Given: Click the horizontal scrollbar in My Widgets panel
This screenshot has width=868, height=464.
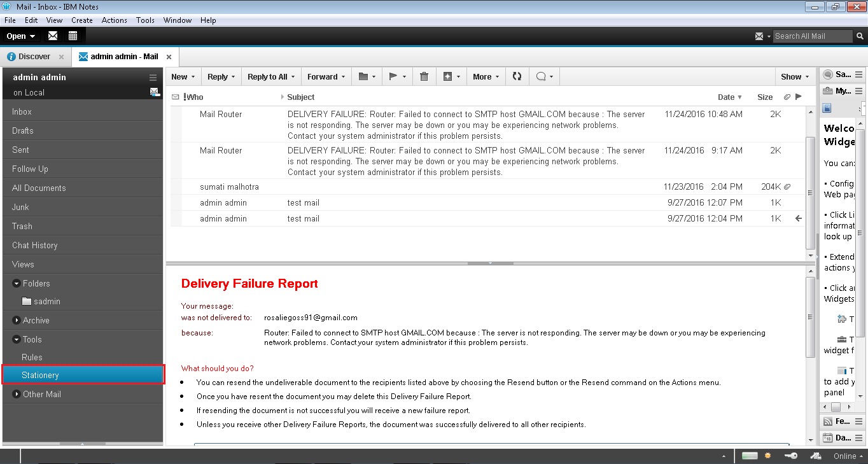Looking at the screenshot, I should (x=836, y=407).
